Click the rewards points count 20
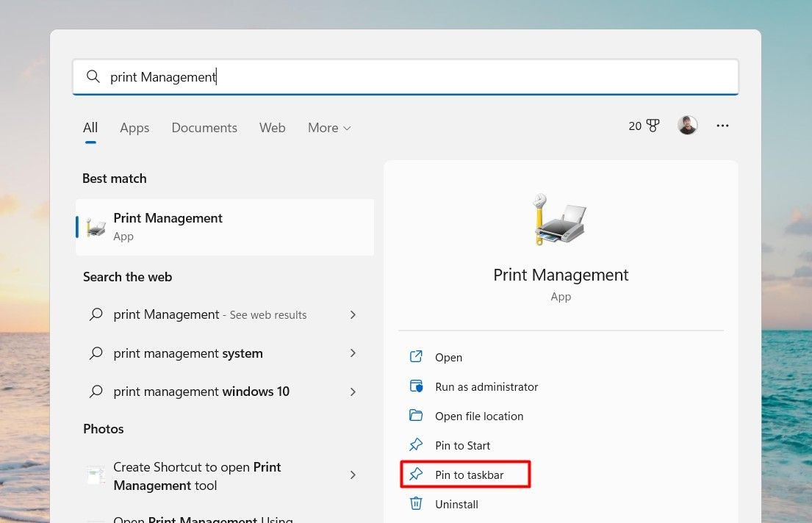The image size is (812, 523). pos(635,126)
